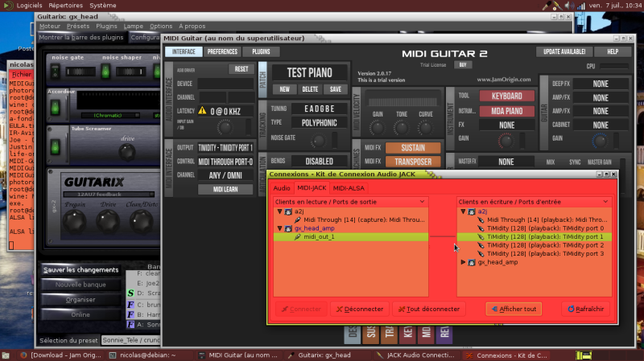This screenshot has height=361, width=644.
Task: Click the TEST PIANO patch name field
Action: point(310,72)
